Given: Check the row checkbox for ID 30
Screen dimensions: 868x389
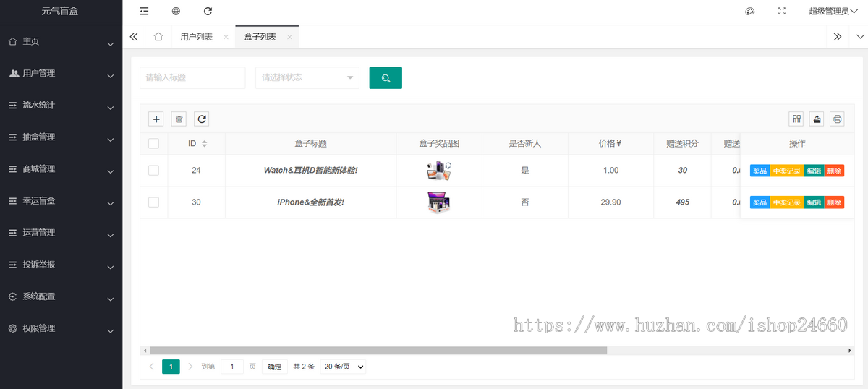Looking at the screenshot, I should tap(153, 202).
